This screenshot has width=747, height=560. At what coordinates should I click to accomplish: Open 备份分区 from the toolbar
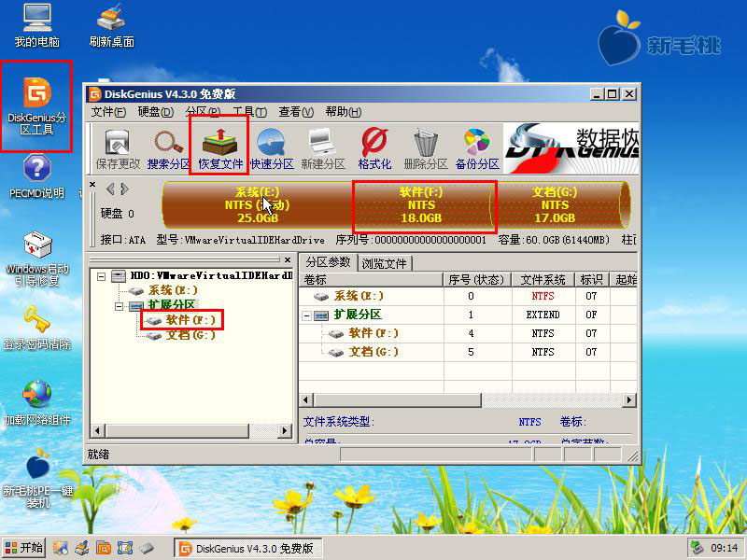pos(477,149)
